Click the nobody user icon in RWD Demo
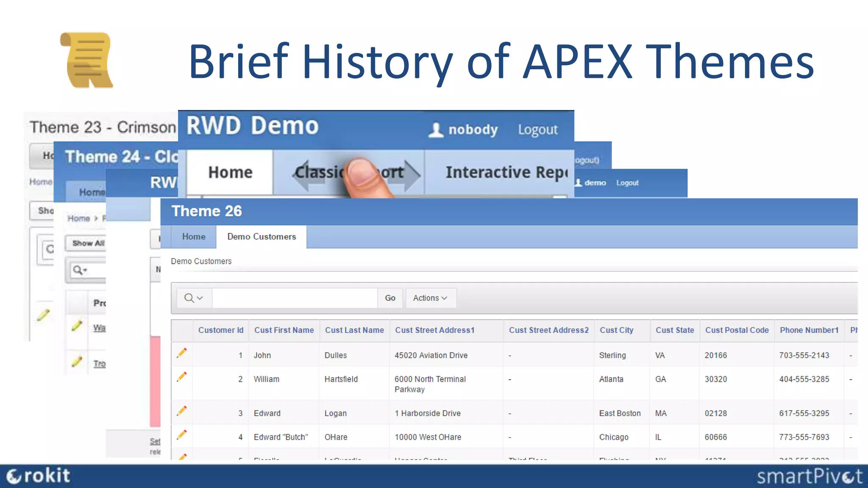The image size is (868, 488). pyautogui.click(x=436, y=130)
